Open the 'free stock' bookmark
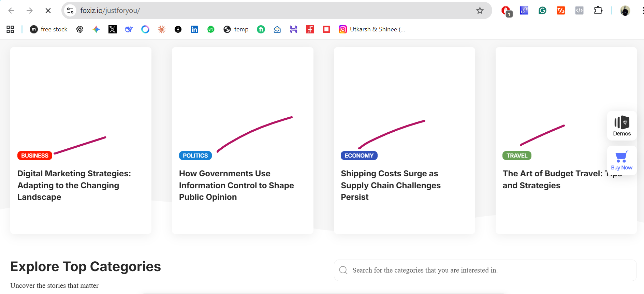The image size is (644, 294). pos(48,29)
